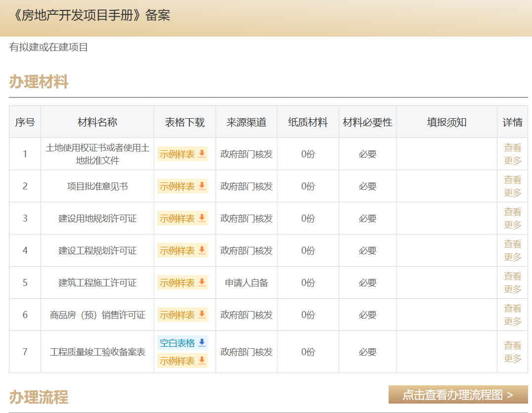
Task: Download 示例样表 for 建设用地规划许可证
Action: 182,218
